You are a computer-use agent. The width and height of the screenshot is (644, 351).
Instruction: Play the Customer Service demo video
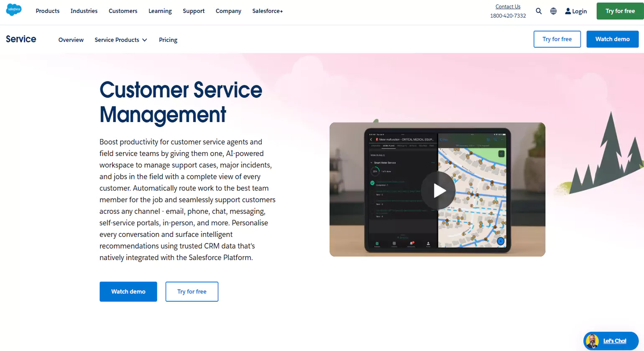(438, 189)
